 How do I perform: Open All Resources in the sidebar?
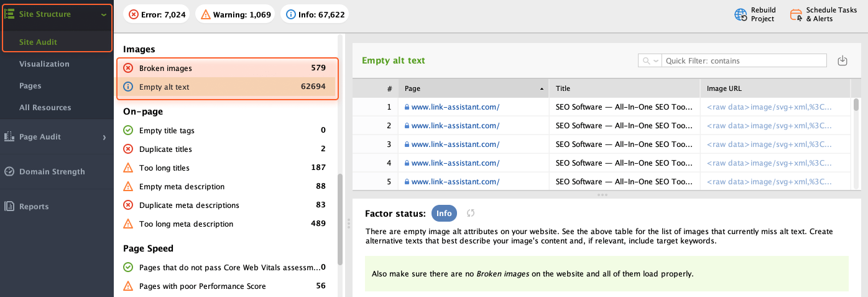45,107
